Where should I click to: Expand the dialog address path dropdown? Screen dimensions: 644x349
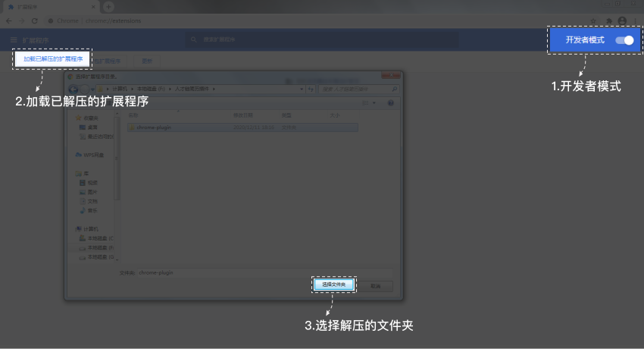(x=302, y=90)
